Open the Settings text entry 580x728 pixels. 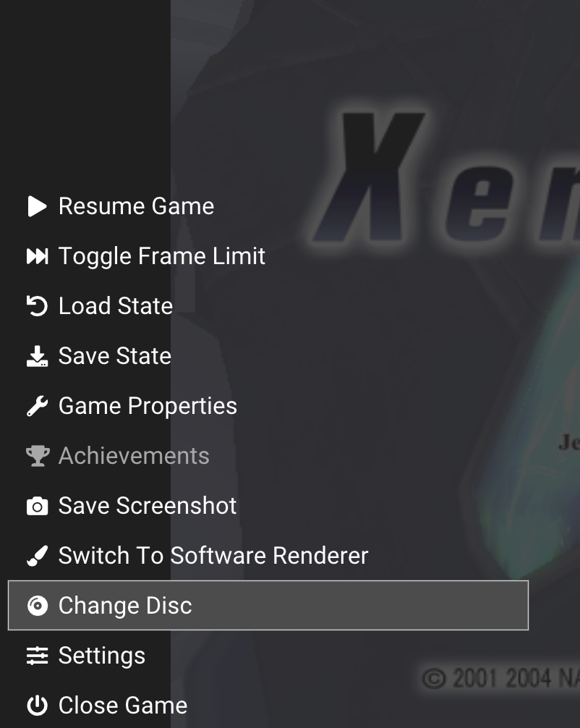click(x=102, y=656)
